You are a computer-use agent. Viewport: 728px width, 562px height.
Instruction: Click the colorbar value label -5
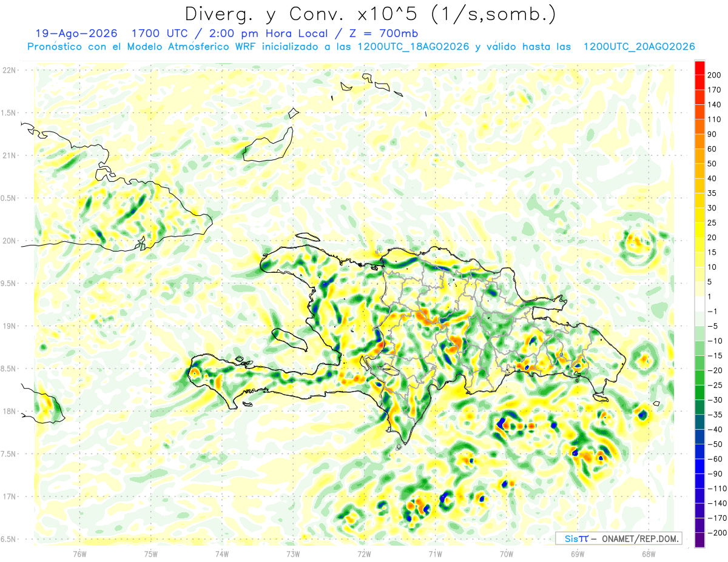(x=713, y=326)
